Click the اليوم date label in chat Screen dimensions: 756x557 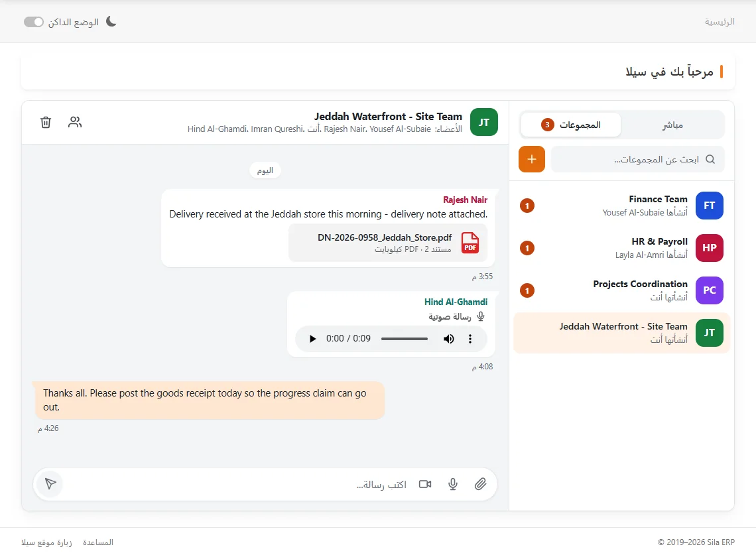pos(265,170)
